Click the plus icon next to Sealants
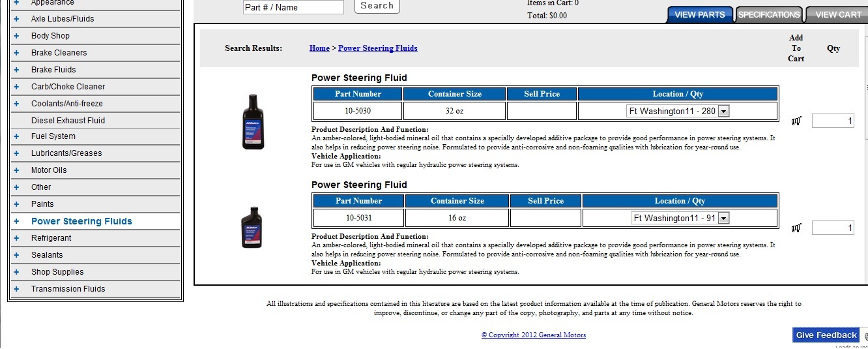Screen dimensions: 868x349 [16, 255]
